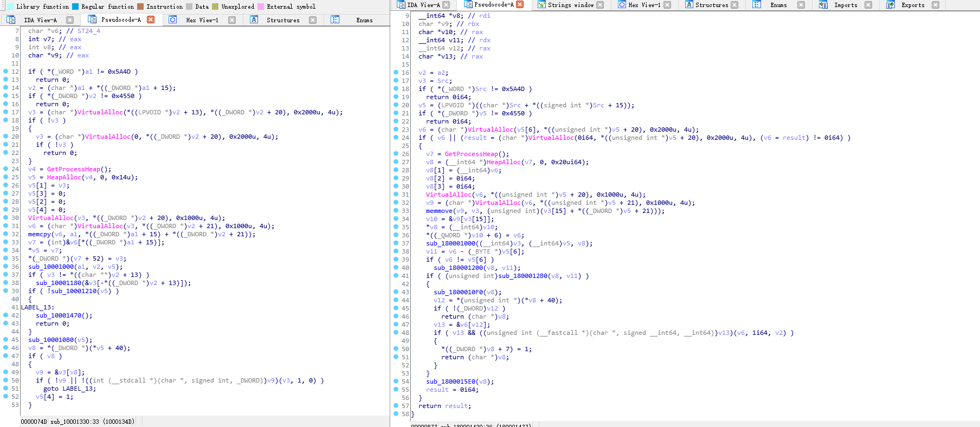Open the Exports tab
The width and height of the screenshot is (980, 427).
(913, 5)
